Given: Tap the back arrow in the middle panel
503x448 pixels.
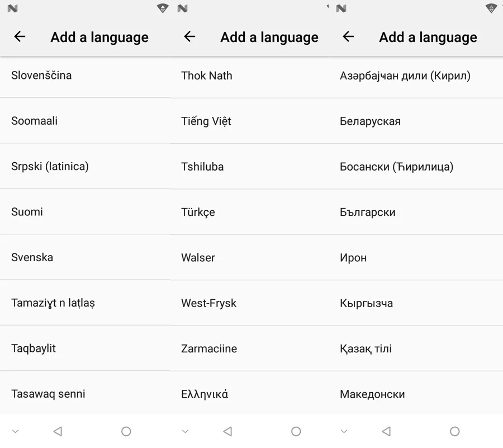Looking at the screenshot, I should (x=189, y=36).
